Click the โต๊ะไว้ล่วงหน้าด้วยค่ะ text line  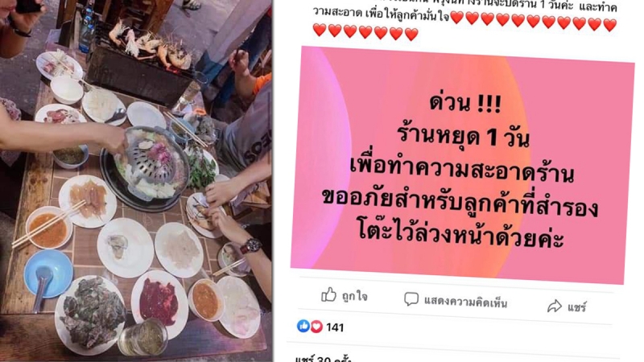click(x=460, y=236)
